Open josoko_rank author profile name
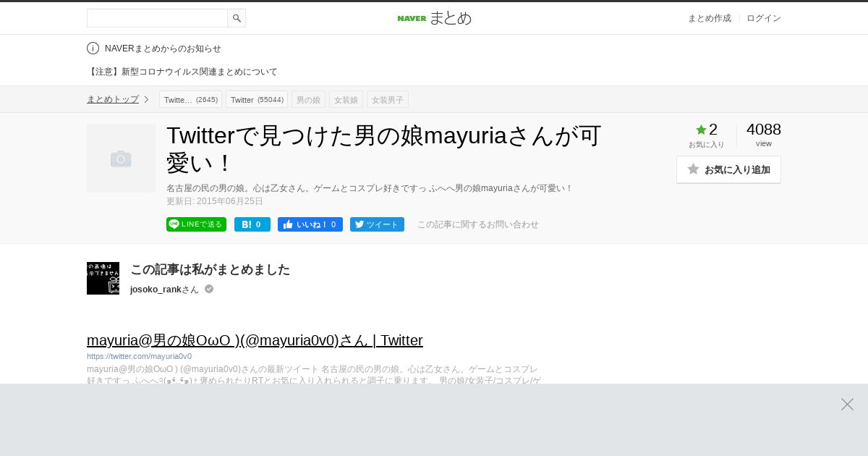 (x=164, y=290)
